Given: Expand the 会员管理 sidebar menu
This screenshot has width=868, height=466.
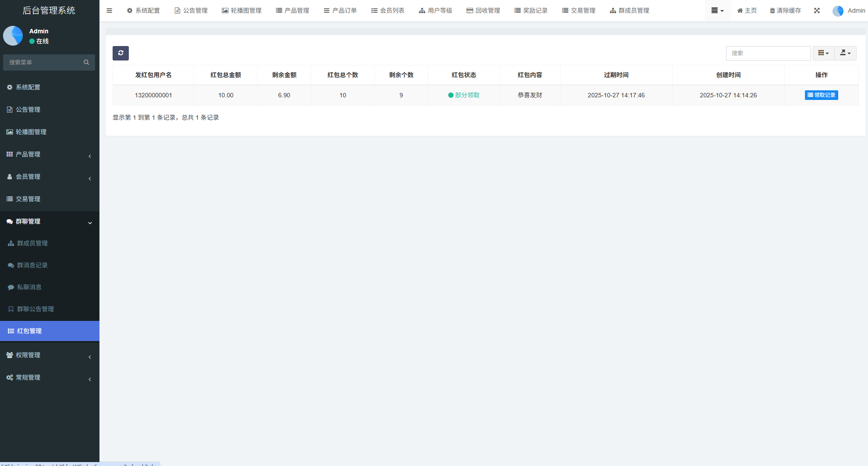Looking at the screenshot, I should point(50,177).
